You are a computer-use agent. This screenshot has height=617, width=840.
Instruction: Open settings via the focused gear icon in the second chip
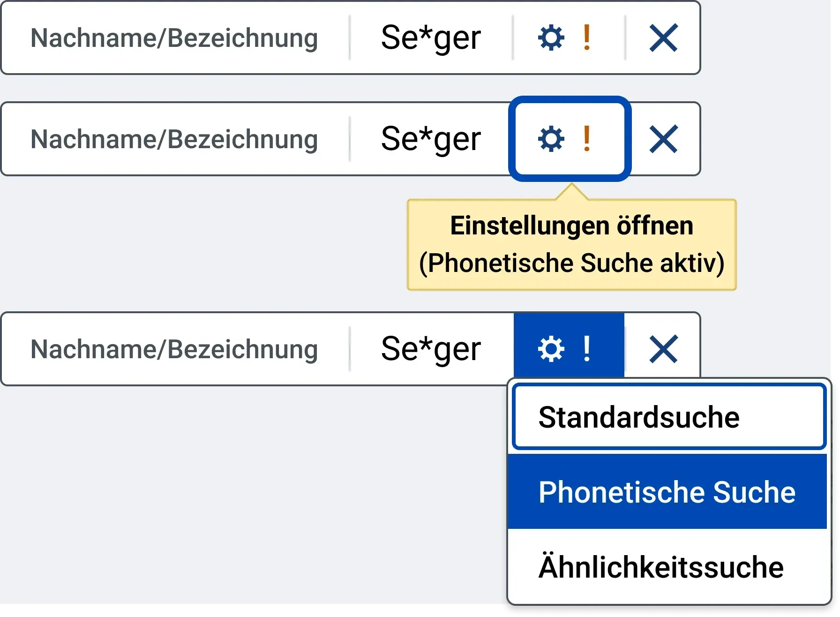pos(551,139)
